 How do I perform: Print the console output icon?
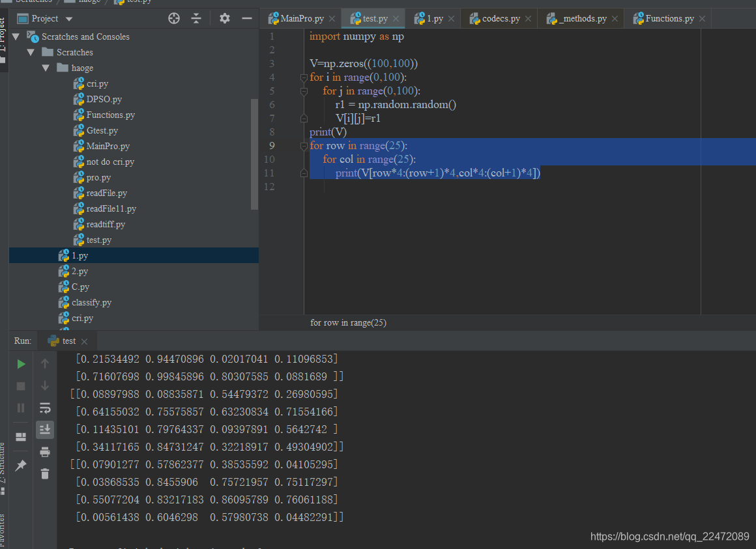(x=45, y=452)
